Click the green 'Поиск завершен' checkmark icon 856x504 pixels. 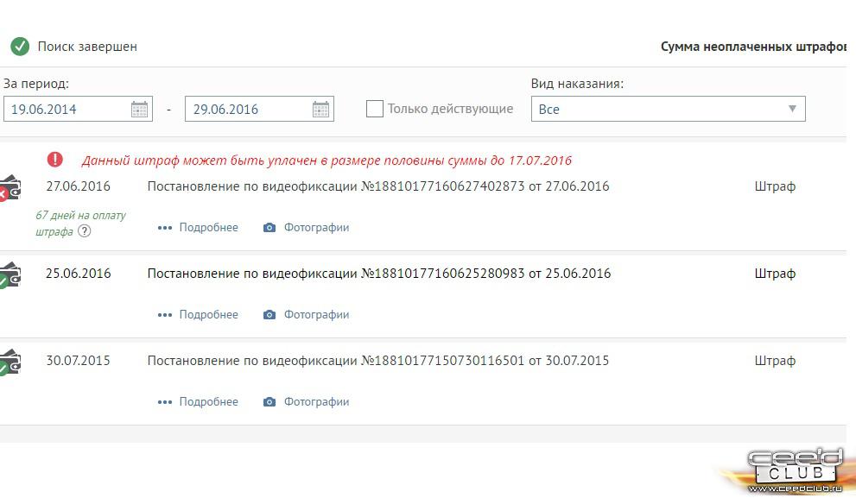[20, 47]
